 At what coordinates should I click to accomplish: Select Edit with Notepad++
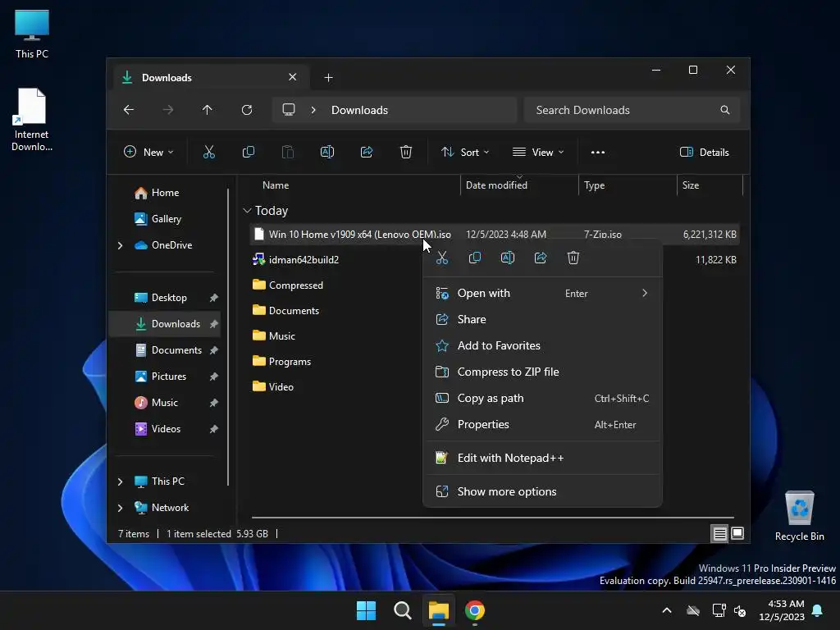[x=542, y=458]
